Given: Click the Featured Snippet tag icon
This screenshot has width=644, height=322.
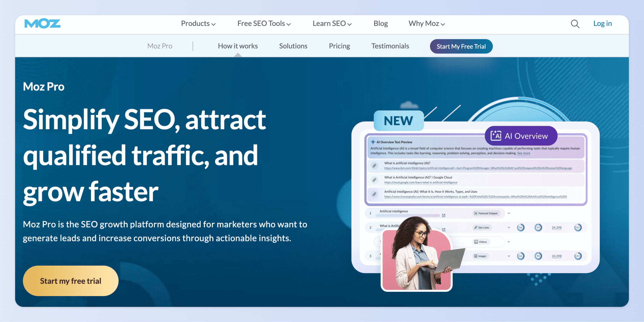Looking at the screenshot, I should click(475, 213).
